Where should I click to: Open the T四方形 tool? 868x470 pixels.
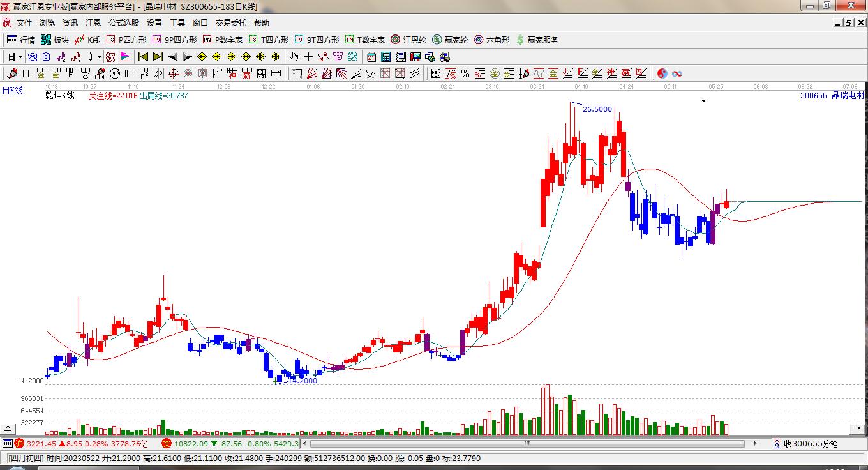[x=269, y=40]
